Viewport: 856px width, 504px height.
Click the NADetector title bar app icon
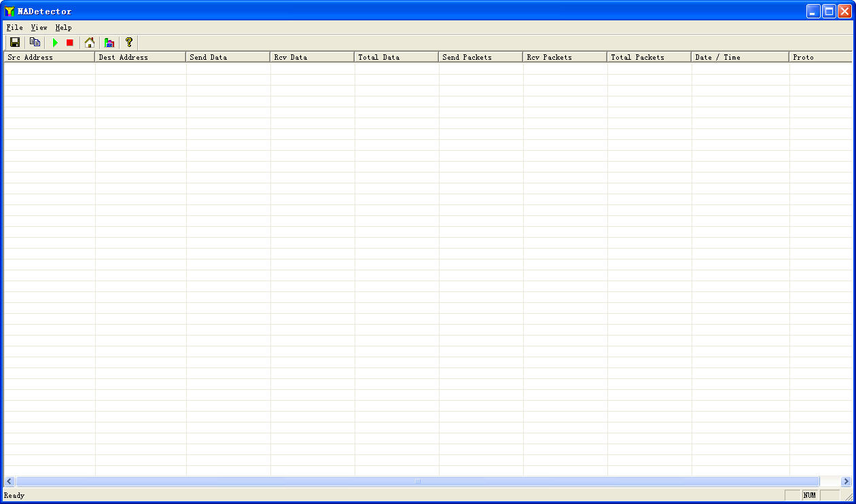10,11
